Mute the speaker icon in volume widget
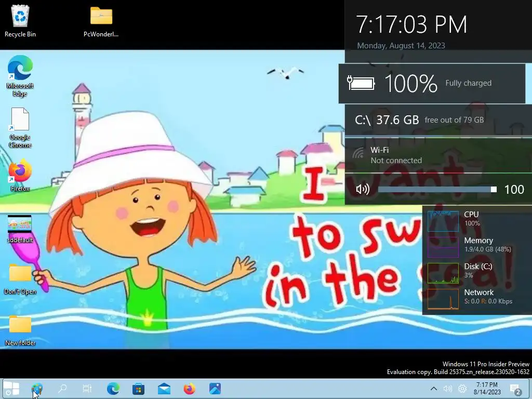Viewport: 532px width, 399px height. pos(363,189)
